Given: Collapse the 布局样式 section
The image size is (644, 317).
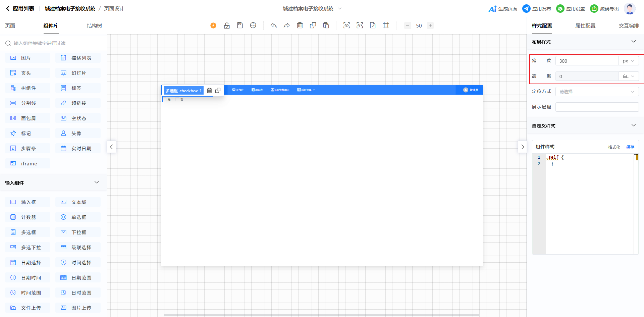Looking at the screenshot, I should 634,42.
